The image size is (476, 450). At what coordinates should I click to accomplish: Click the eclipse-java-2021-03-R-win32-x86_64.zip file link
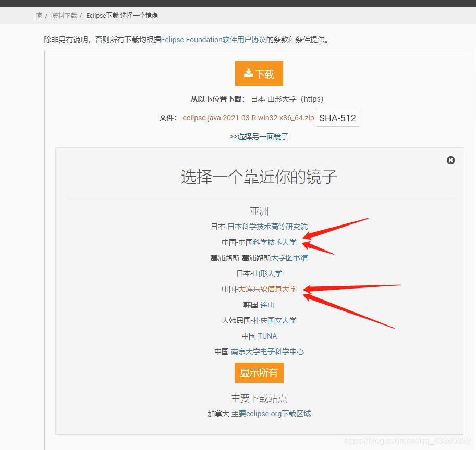click(x=248, y=118)
